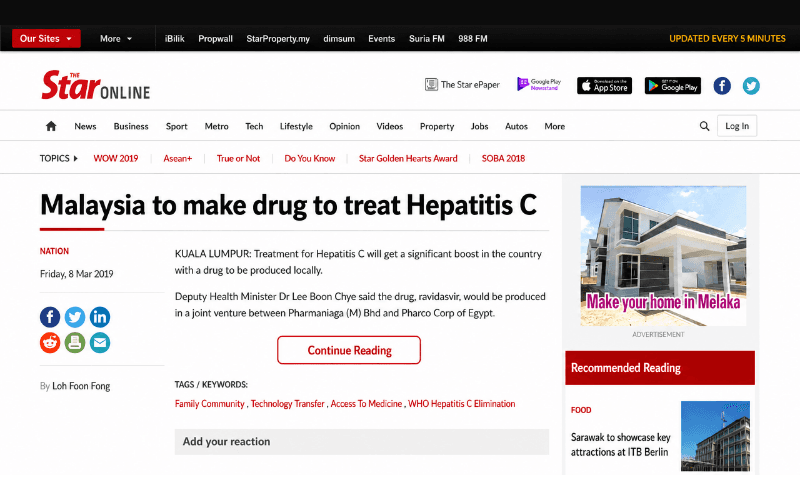This screenshot has width=800, height=500.
Task: Open Google Play Newsstand badge
Action: [539, 85]
